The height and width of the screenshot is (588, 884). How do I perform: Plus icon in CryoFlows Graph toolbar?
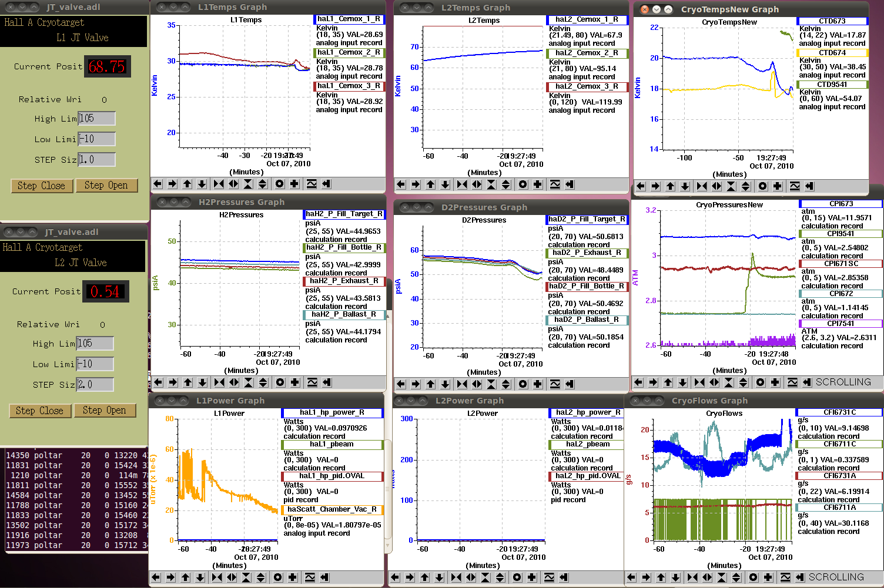[768, 577]
